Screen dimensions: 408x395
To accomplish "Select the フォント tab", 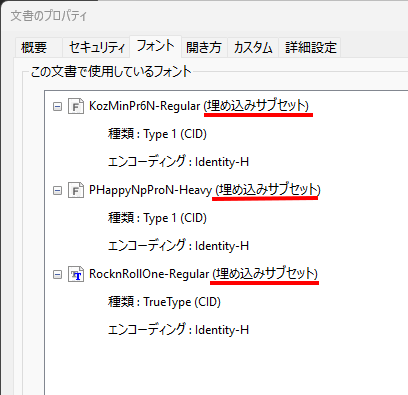I will coord(155,46).
